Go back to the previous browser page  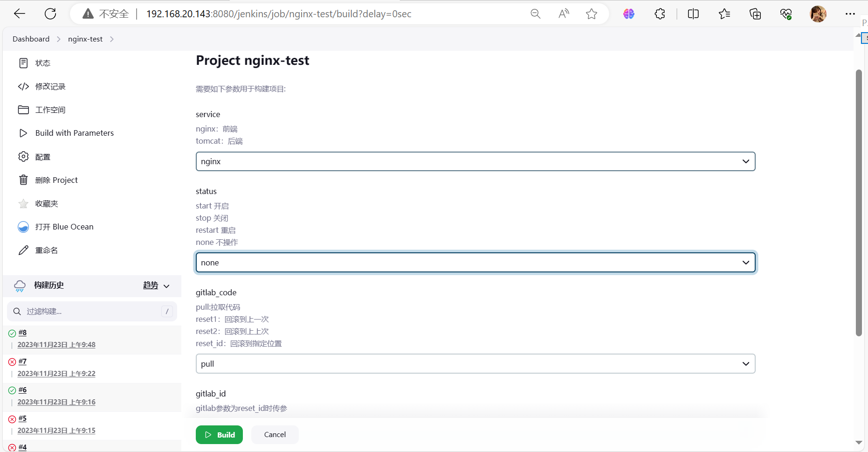point(20,14)
